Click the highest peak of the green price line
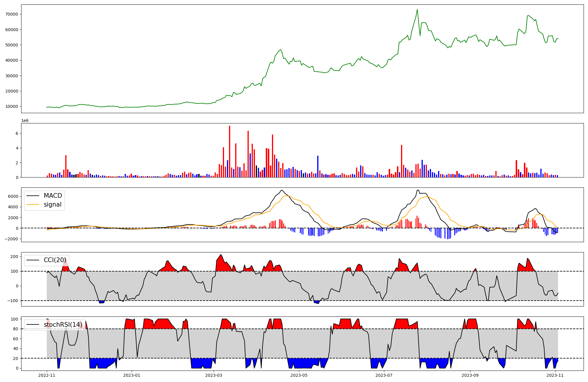Viewport: 588px width, 382px height. click(x=417, y=10)
